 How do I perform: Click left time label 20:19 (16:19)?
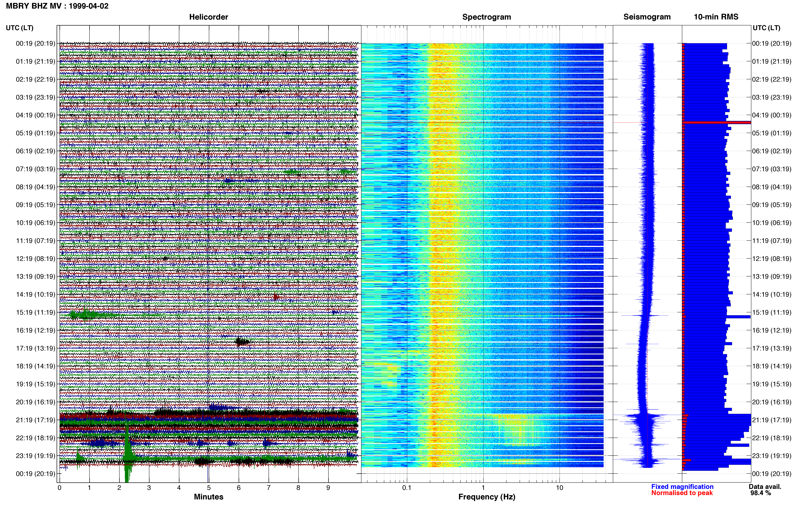coord(36,402)
